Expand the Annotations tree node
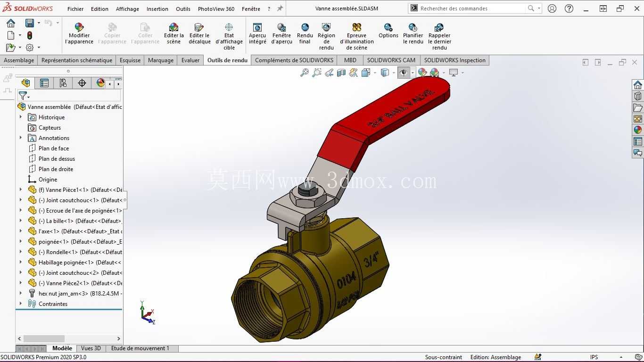This screenshot has width=644, height=362. (x=21, y=138)
